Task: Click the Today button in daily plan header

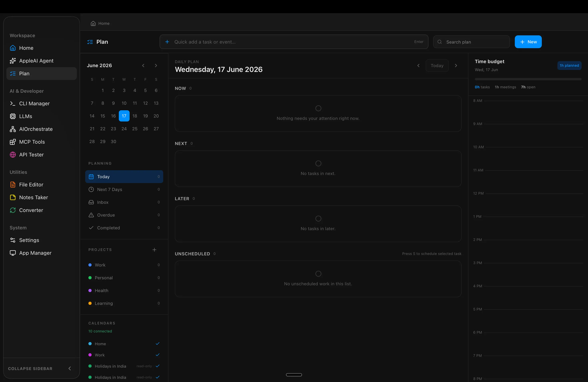Action: tap(437, 65)
